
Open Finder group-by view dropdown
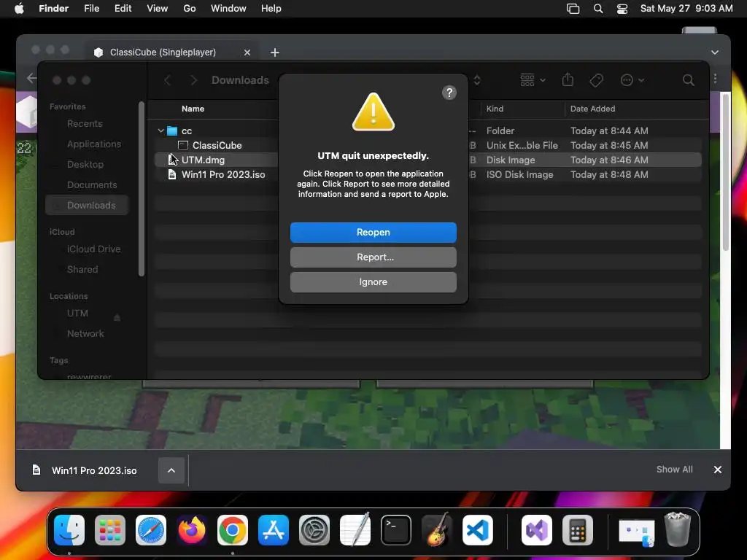[533, 80]
